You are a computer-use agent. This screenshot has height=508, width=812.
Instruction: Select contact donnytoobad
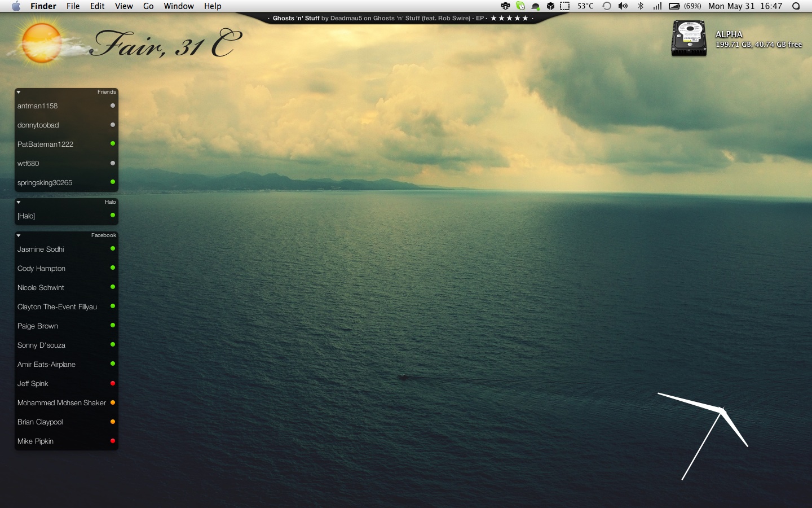tap(67, 125)
